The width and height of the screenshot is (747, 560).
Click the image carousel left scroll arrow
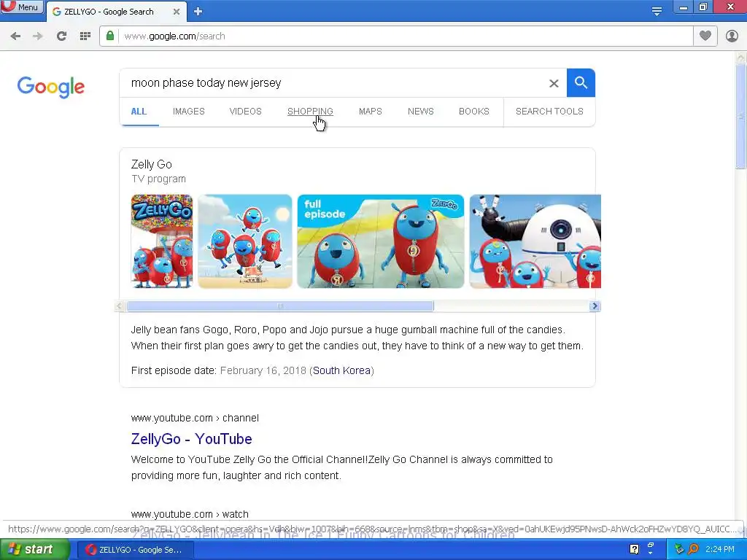(x=120, y=306)
